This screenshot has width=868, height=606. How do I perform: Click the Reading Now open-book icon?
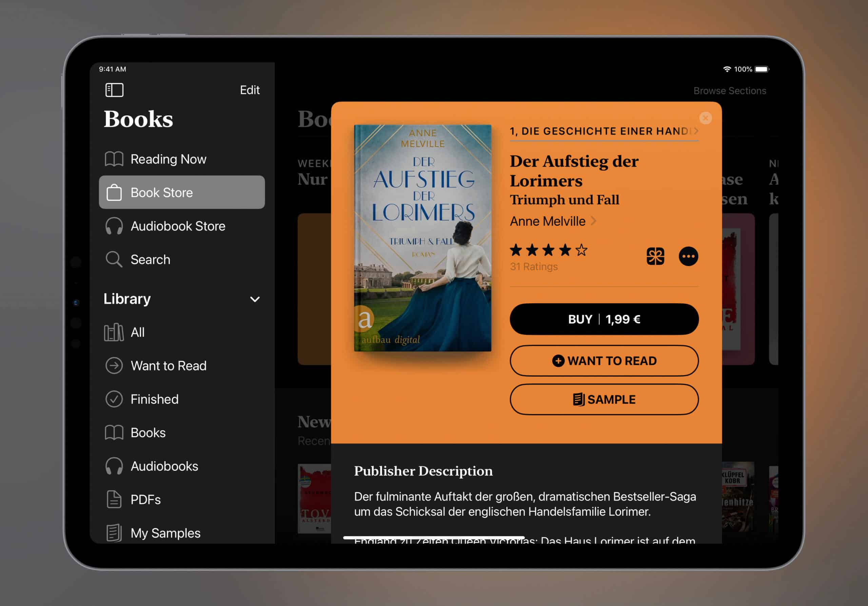coord(114,159)
